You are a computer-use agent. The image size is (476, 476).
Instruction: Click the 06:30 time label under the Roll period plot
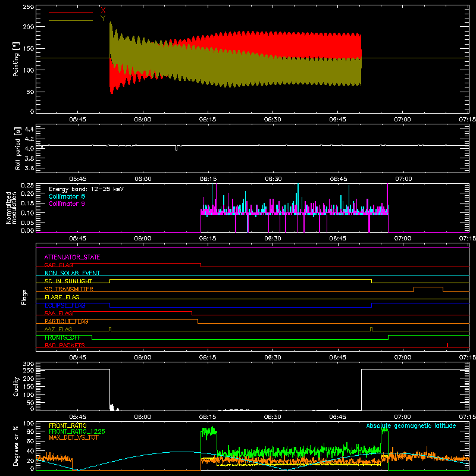click(x=273, y=179)
